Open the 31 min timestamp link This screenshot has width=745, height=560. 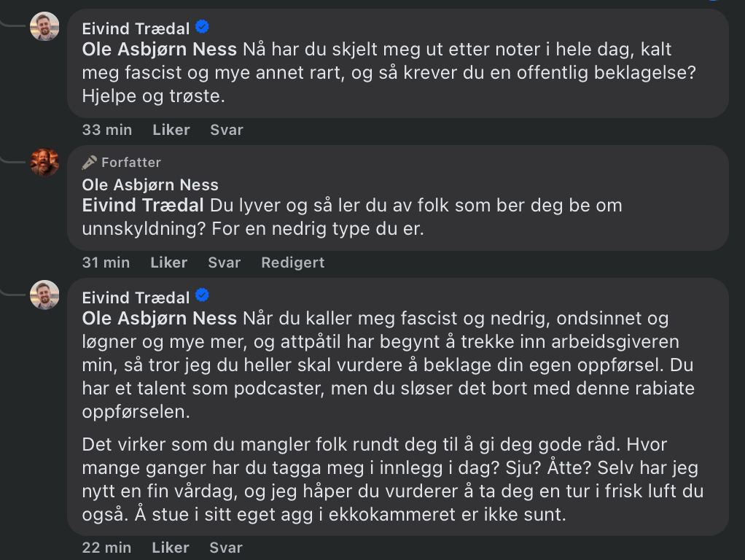point(106,262)
